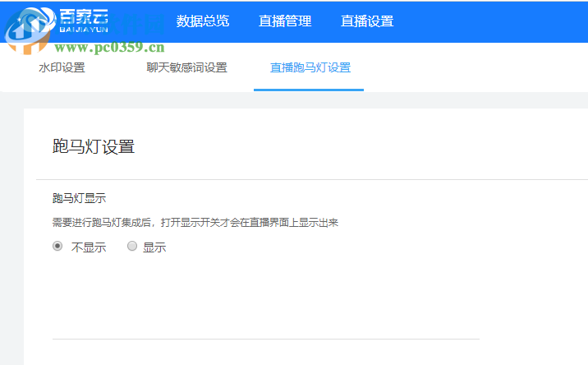The height and width of the screenshot is (365, 588).
Task: Click the hint text about 跑马灯集成
Action: [195, 222]
